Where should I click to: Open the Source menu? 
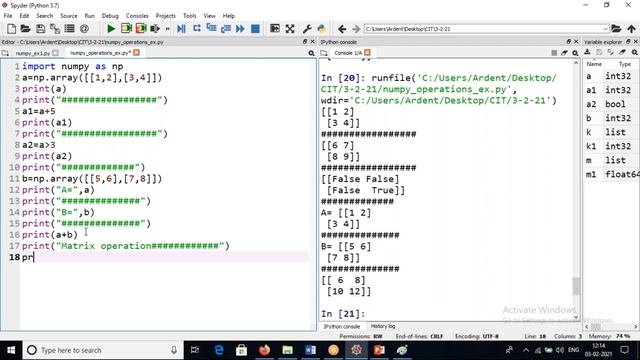click(x=69, y=16)
